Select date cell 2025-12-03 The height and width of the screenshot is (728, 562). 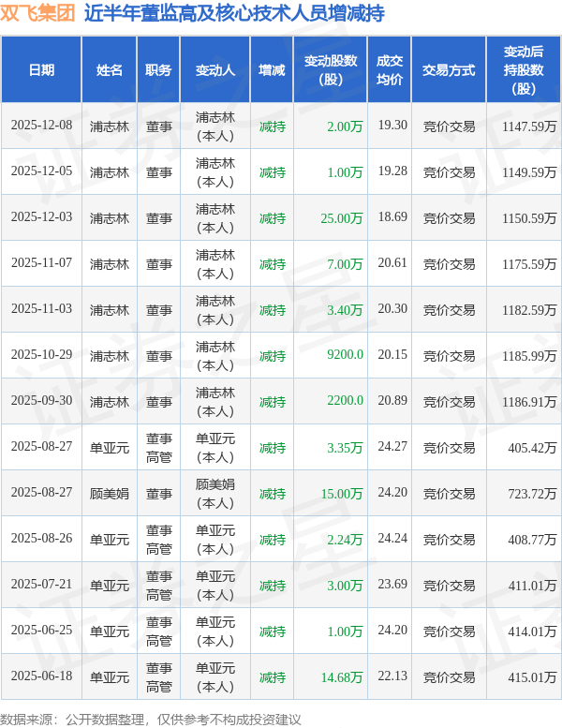click(x=41, y=217)
